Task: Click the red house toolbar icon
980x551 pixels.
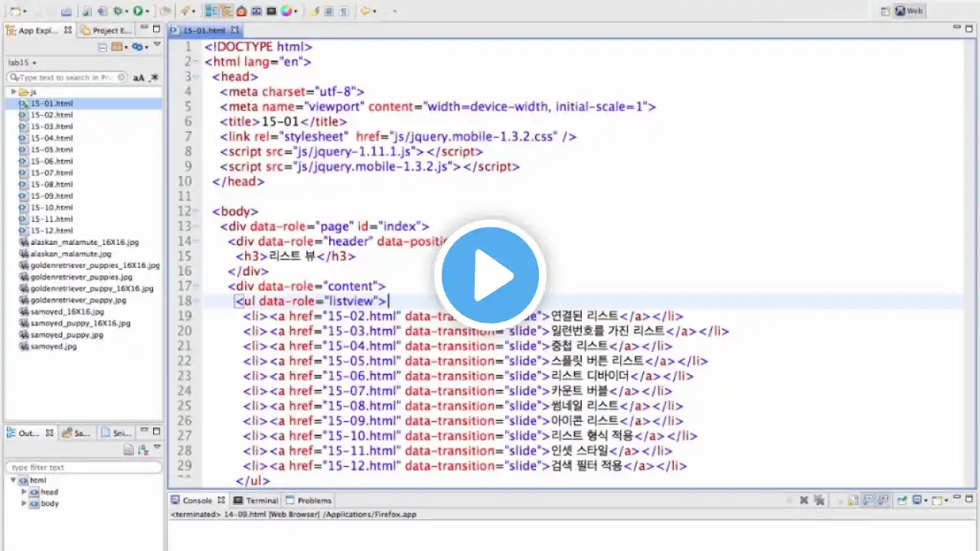Action: coord(241,11)
